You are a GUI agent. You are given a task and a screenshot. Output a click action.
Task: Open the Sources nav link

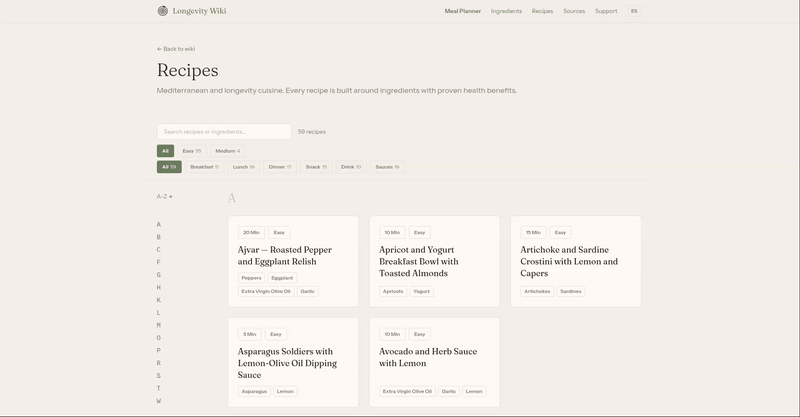(x=574, y=11)
